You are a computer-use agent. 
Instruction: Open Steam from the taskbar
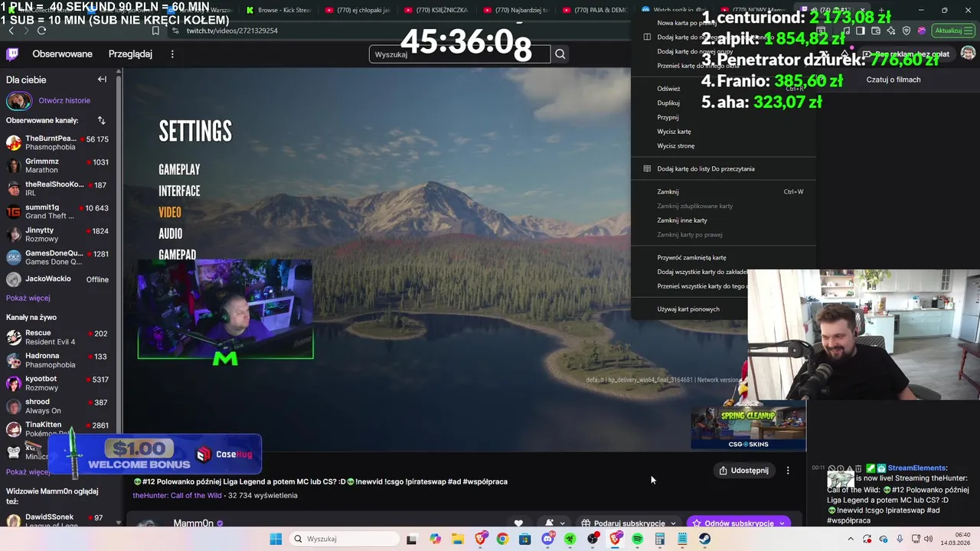point(704,539)
